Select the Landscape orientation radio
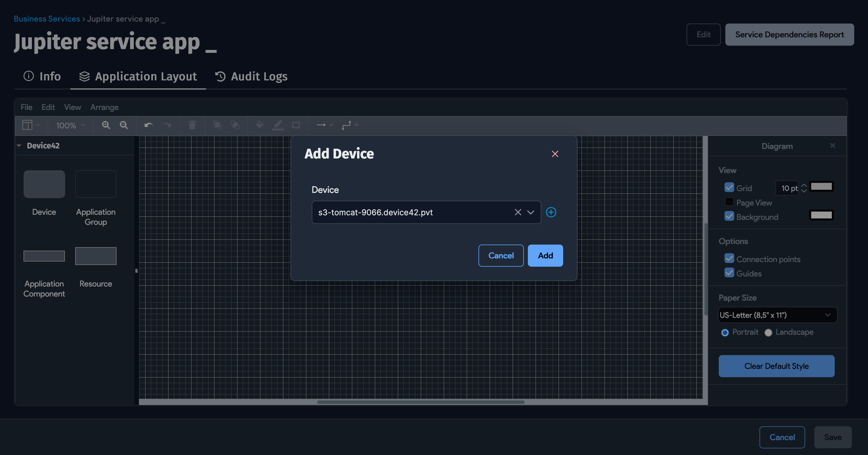Screen dimensions: 868x455 768,333
